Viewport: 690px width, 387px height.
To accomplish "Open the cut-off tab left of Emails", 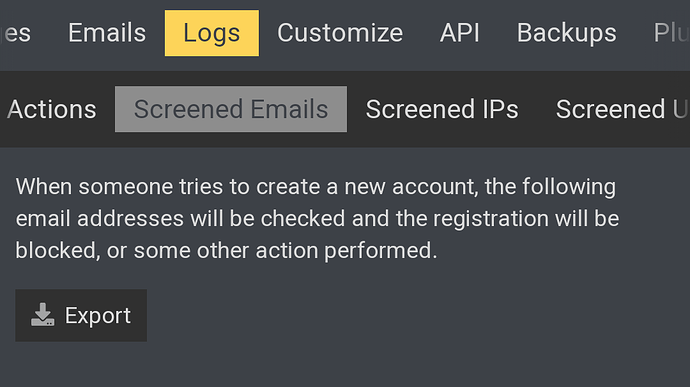I will 16,33.
